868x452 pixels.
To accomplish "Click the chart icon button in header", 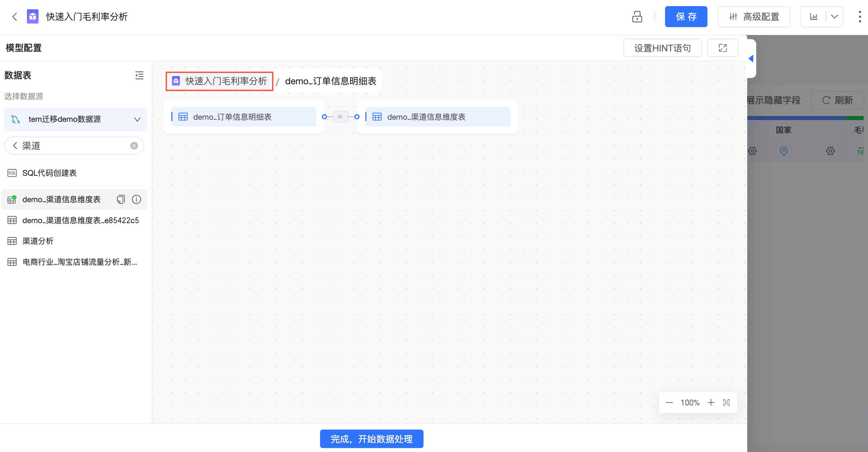I will (814, 17).
